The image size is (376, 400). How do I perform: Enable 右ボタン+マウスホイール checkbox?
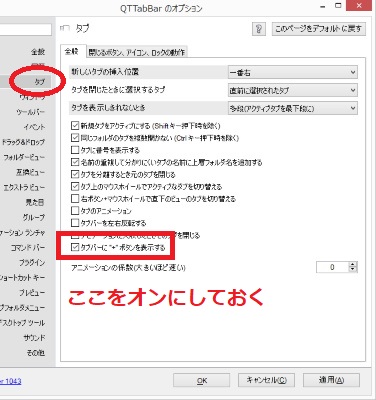click(x=75, y=199)
